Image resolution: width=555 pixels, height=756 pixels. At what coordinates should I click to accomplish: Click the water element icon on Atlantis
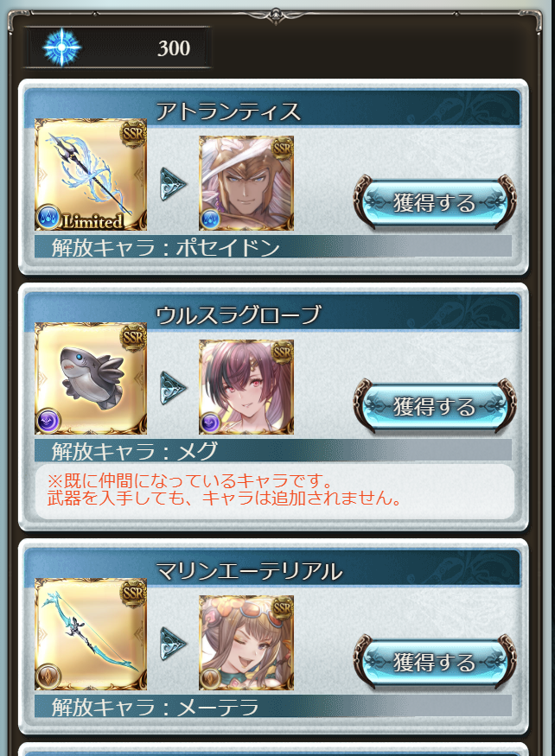click(48, 217)
